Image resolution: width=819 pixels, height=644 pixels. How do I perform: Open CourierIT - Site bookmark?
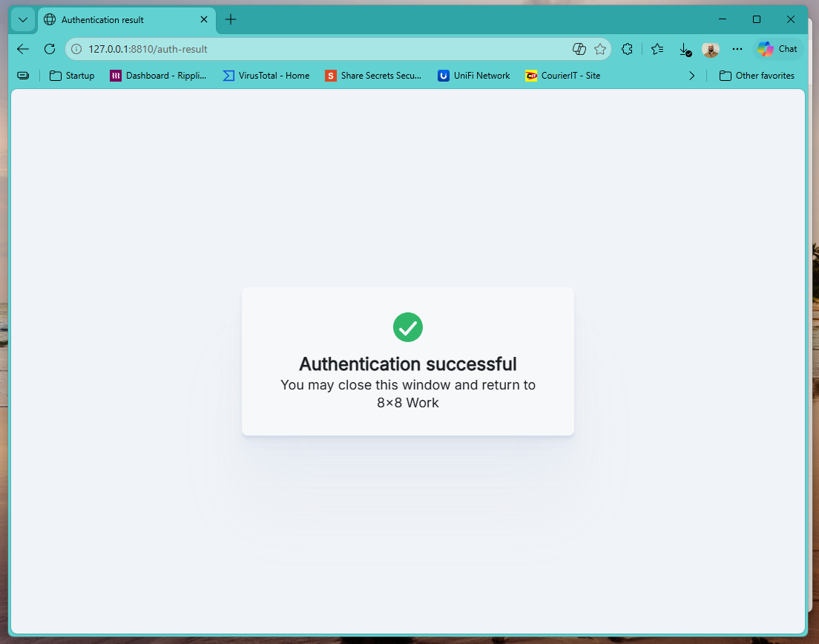(x=562, y=76)
